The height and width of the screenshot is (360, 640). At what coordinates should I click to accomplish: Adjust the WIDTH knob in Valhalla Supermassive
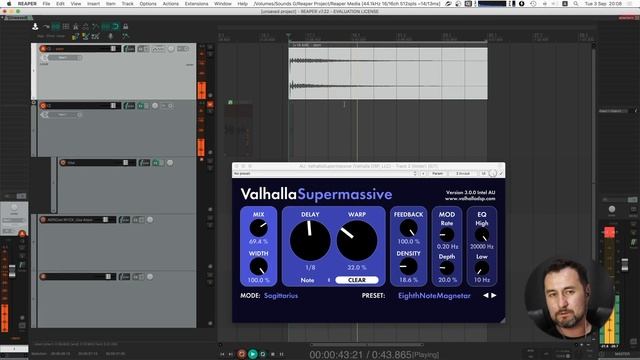tap(258, 267)
